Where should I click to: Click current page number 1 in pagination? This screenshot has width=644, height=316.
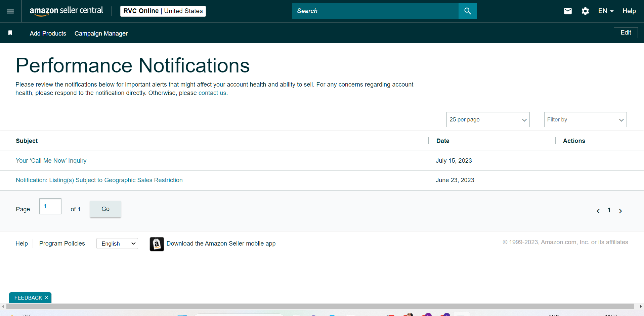click(609, 210)
